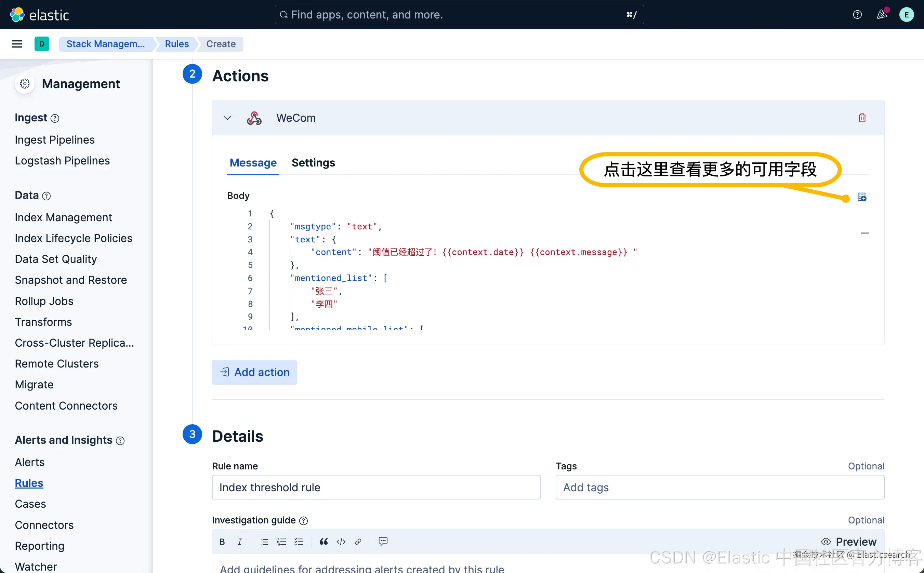This screenshot has height=573, width=924.
Task: Open the help menu icon in header
Action: click(x=857, y=15)
